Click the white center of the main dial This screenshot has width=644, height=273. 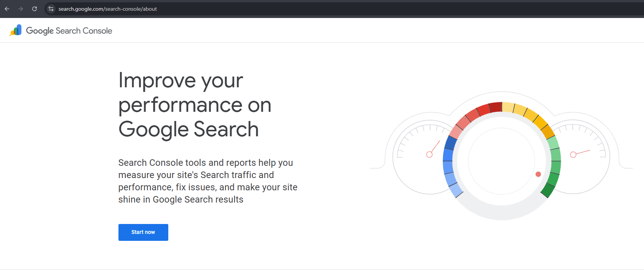pos(501,161)
